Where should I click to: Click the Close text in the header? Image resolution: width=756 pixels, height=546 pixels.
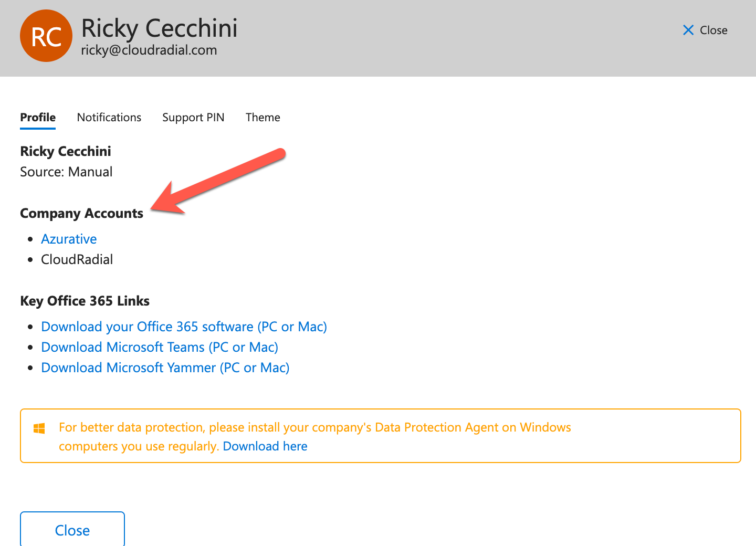[x=713, y=30]
